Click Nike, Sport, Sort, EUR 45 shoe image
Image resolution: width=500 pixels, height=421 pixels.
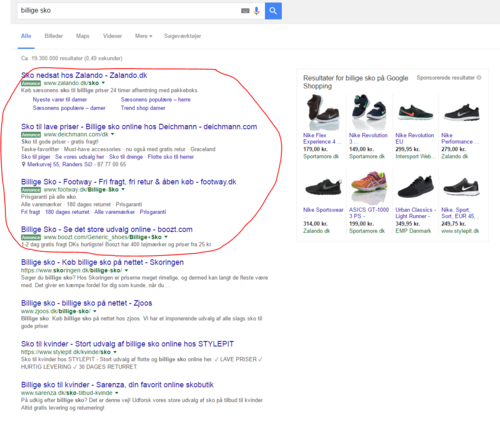462,187
